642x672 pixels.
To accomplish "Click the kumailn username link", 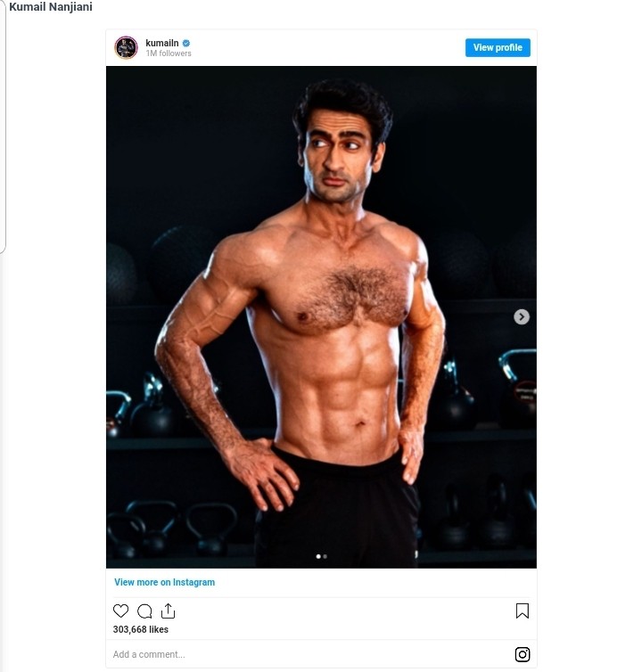I will click(x=162, y=43).
